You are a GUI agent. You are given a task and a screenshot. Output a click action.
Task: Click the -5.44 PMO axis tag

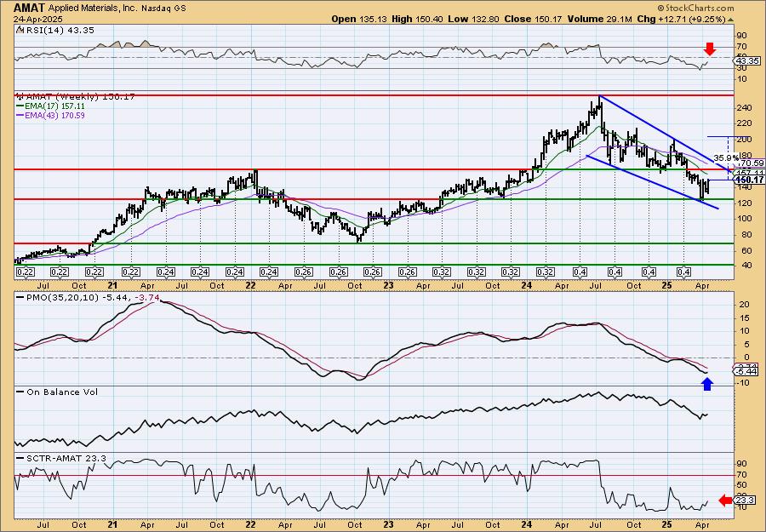pos(747,372)
